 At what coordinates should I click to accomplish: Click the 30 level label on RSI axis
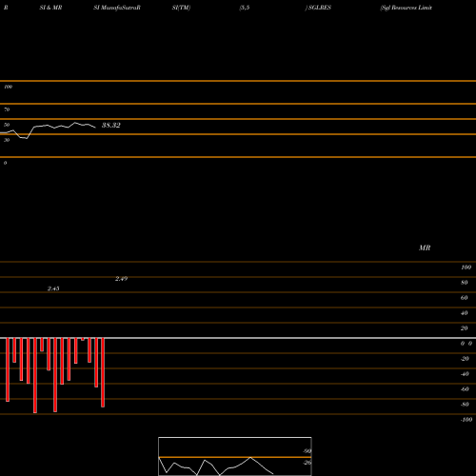click(x=7, y=140)
